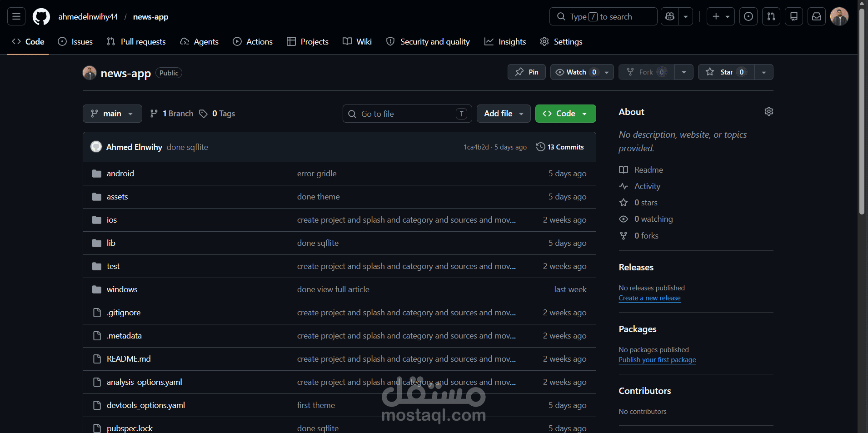Open the Insights tab
868x433 pixels.
(x=505, y=42)
